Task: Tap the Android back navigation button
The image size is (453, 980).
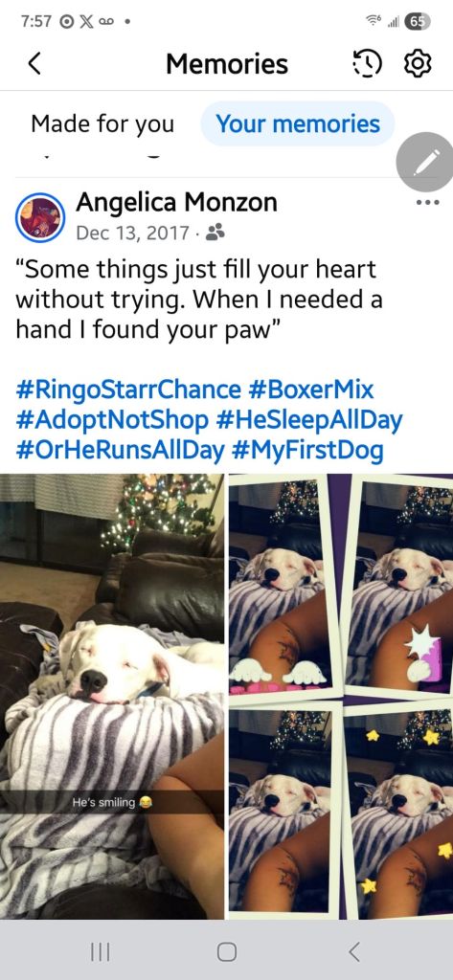Action: [353, 952]
